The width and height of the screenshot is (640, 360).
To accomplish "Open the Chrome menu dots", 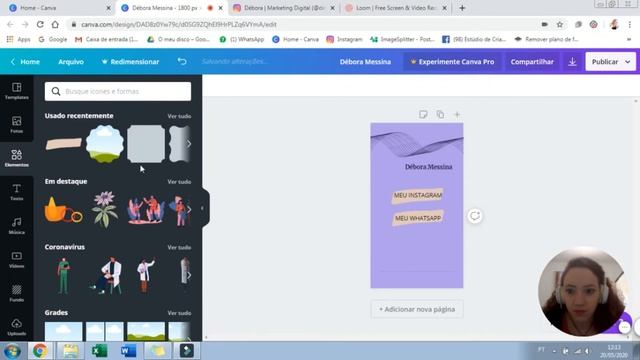I will point(630,24).
